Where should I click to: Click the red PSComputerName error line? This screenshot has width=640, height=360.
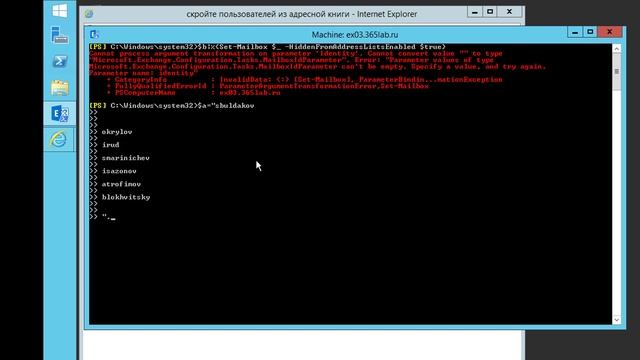tap(193, 93)
